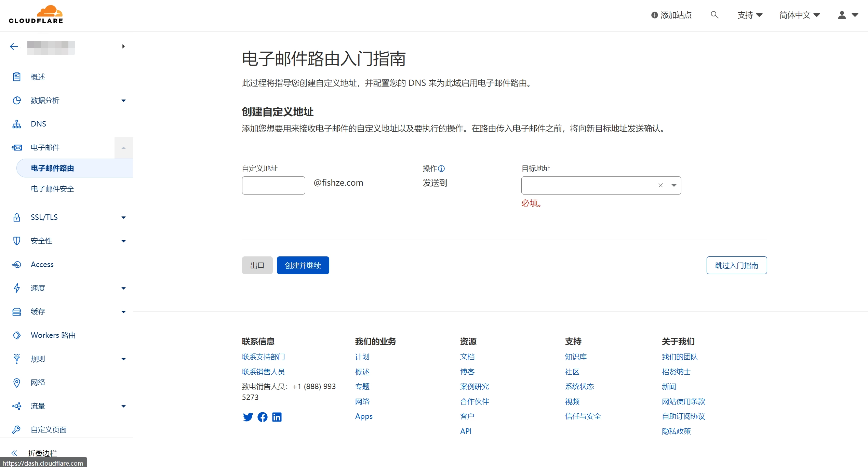
Task: Click the search magnifier icon
Action: pos(714,15)
